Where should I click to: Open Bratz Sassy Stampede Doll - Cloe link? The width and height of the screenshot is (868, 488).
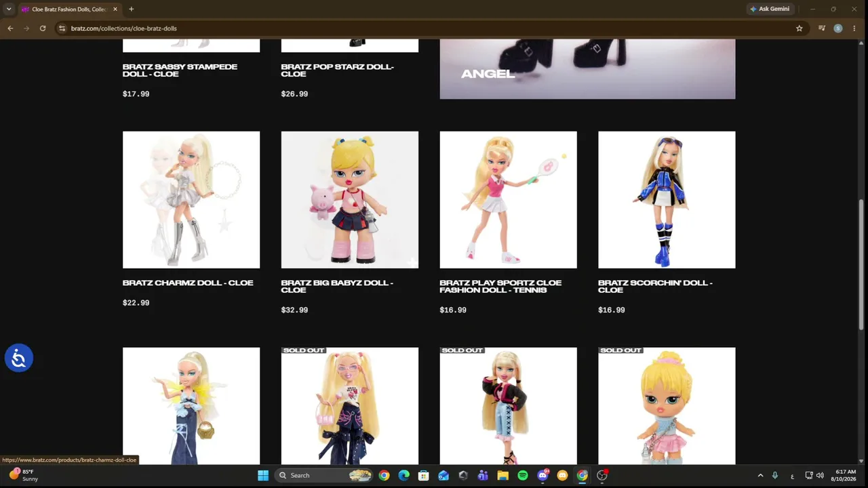click(x=180, y=70)
